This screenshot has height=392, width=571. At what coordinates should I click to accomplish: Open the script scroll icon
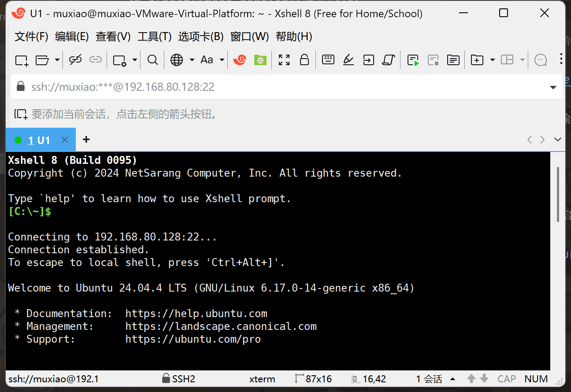[388, 60]
